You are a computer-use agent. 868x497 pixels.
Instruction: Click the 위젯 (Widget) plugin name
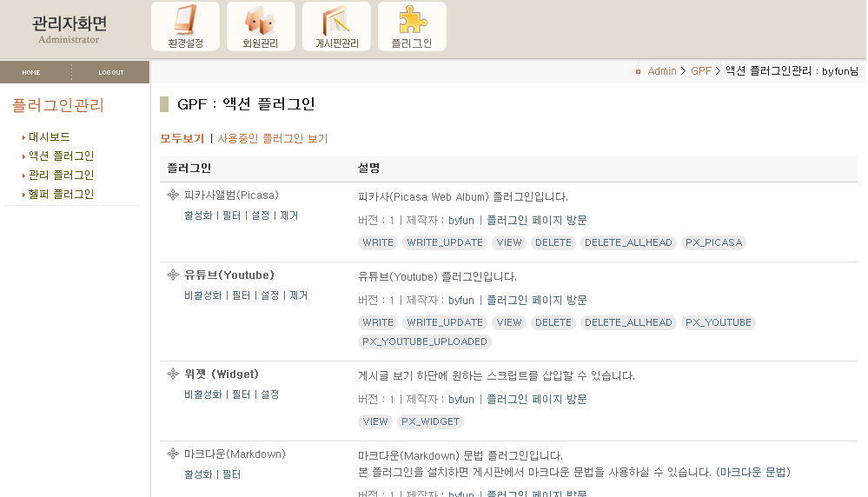point(222,374)
